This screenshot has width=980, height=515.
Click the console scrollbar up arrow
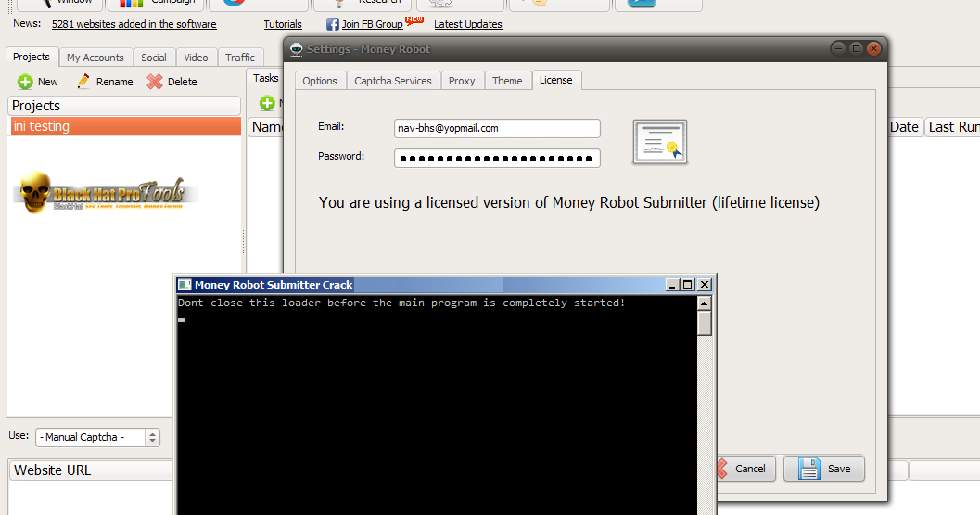(x=705, y=303)
